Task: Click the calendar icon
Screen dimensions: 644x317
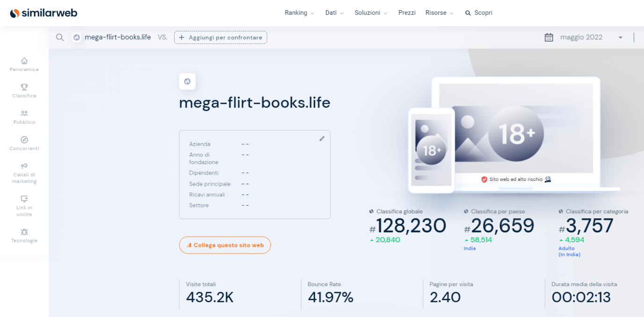Action: tap(549, 37)
